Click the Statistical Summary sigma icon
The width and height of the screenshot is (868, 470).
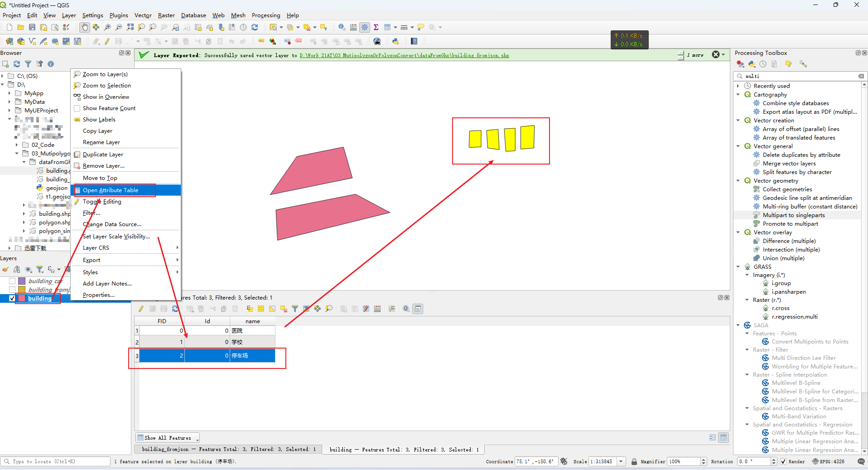click(376, 27)
